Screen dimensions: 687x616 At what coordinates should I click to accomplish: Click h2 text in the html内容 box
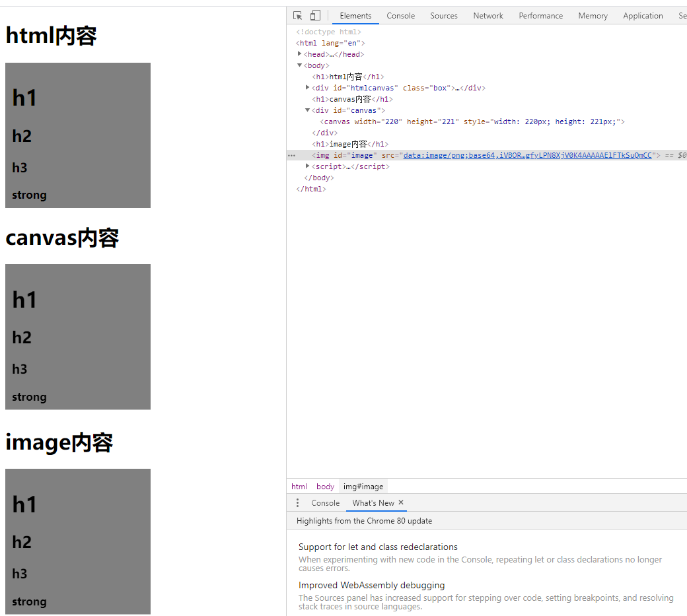point(22,136)
